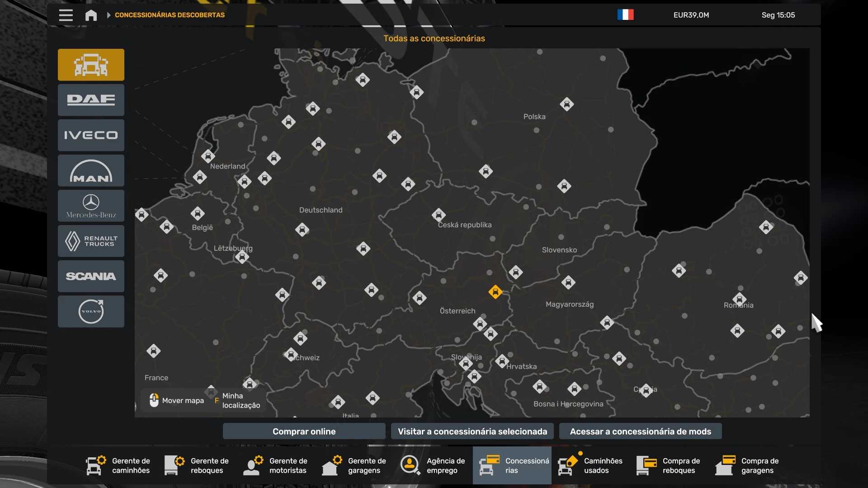Filter dealerships by DAF brand
Image resolution: width=868 pixels, height=488 pixels.
click(91, 100)
